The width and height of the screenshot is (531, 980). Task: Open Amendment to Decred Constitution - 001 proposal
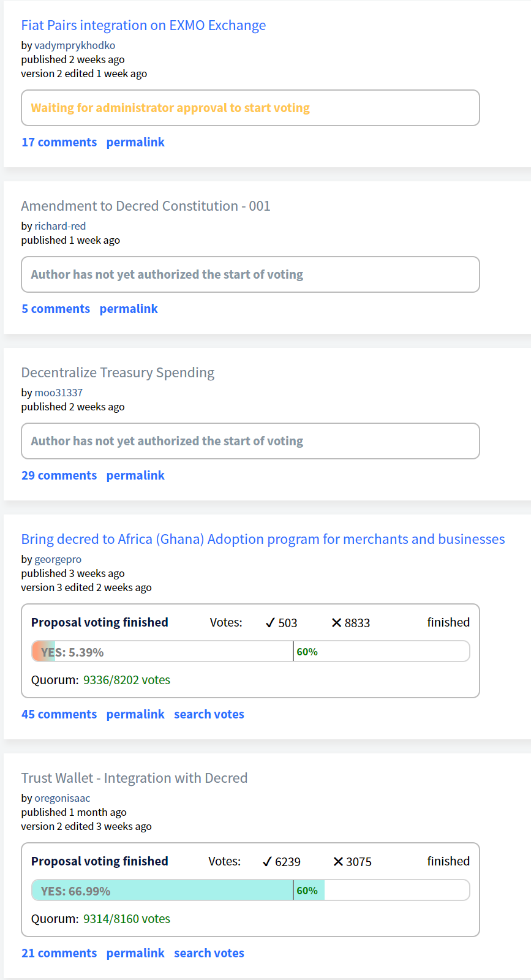(145, 206)
